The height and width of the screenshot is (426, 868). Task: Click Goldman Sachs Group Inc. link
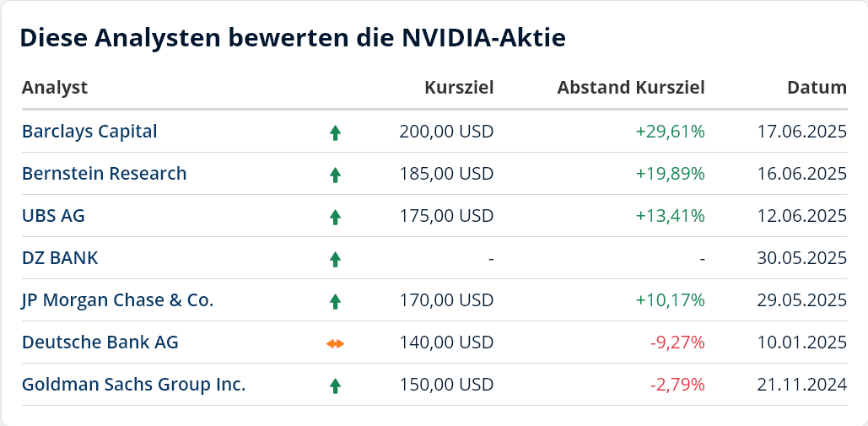point(133,385)
